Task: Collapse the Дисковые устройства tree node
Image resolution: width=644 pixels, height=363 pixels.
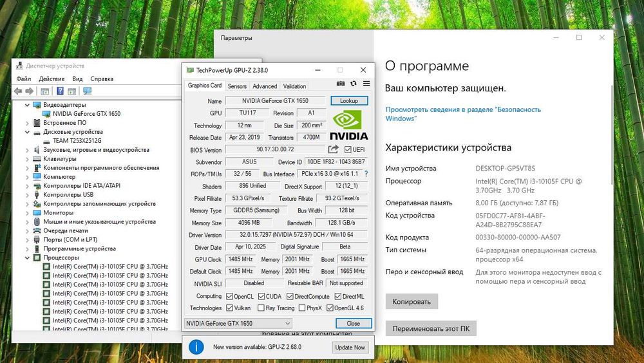Action: 27,132
